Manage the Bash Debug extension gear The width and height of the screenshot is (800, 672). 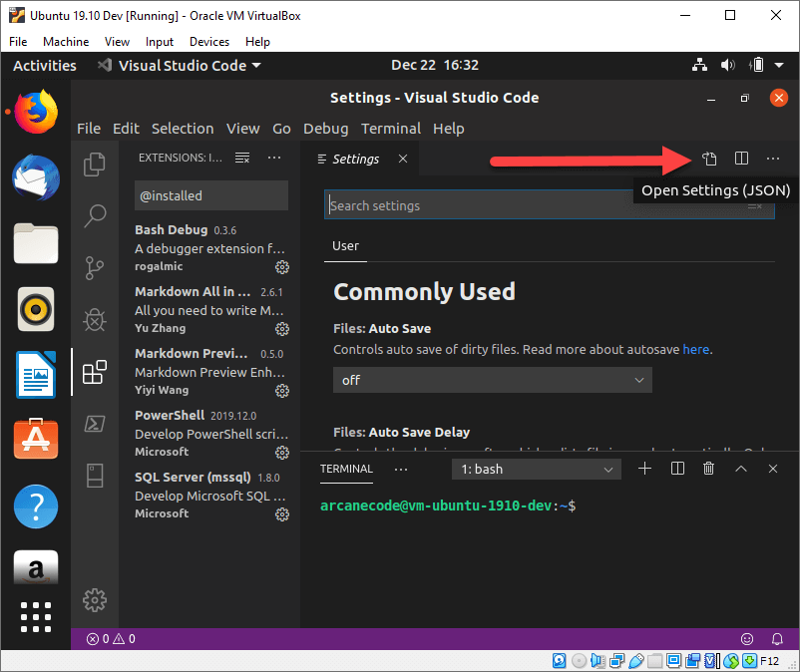coord(282,266)
